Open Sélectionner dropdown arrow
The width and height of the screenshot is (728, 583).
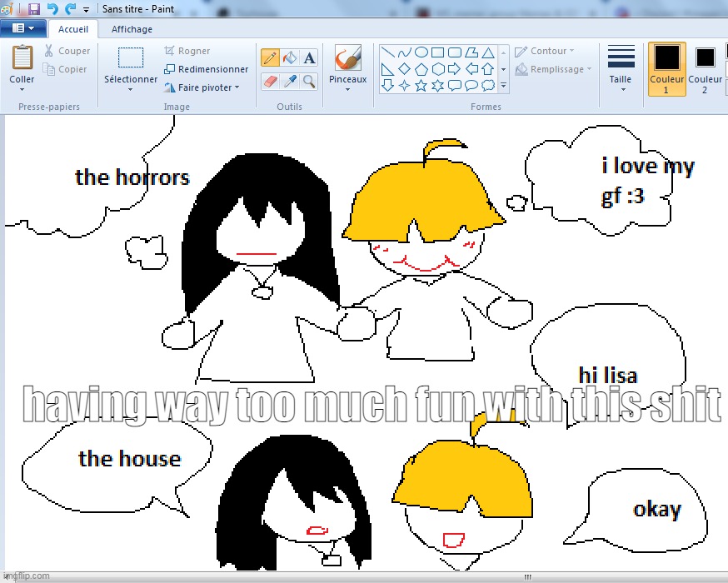(131, 89)
